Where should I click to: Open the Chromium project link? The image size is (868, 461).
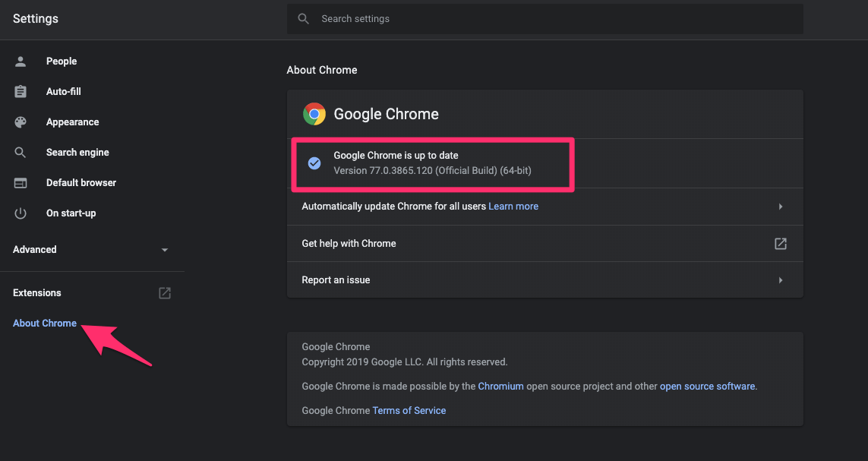pyautogui.click(x=500, y=386)
